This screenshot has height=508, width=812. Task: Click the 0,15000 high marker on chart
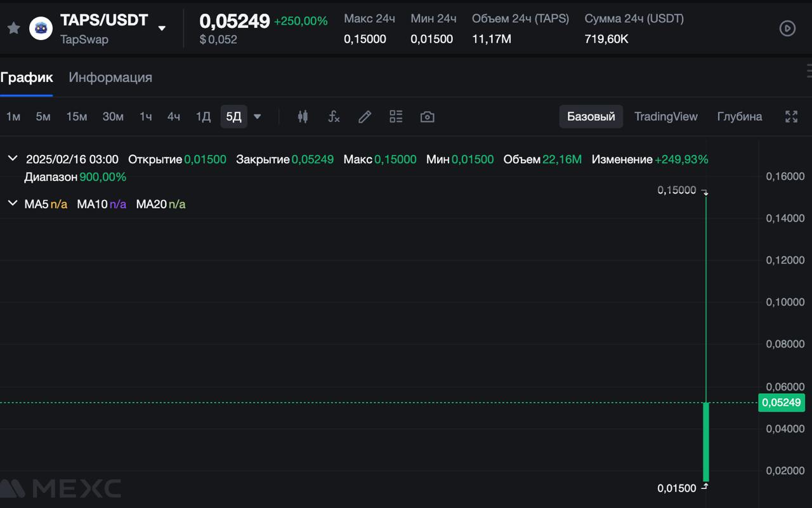677,190
